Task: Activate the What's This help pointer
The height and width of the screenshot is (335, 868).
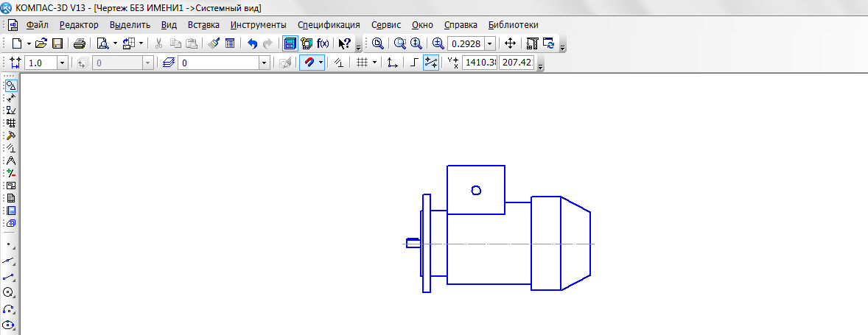Action: point(344,43)
